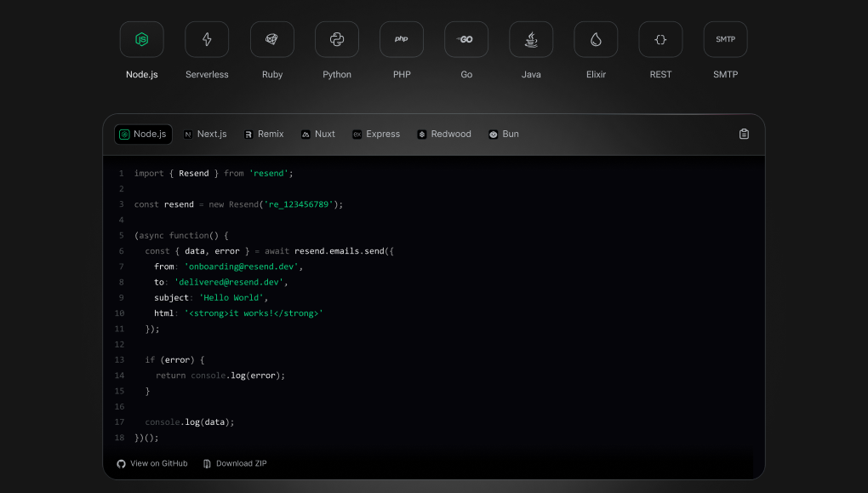The width and height of the screenshot is (868, 493).
Task: Pick the Java coffee cup icon
Action: [x=531, y=39]
